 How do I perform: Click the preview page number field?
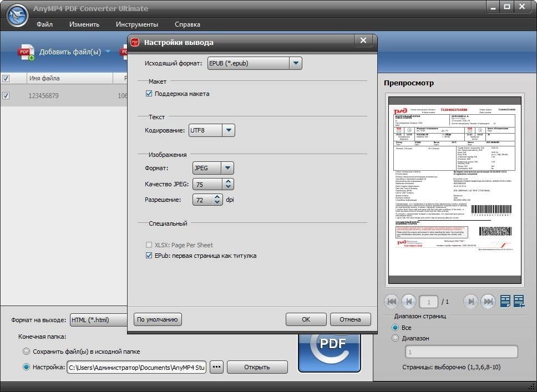coord(428,302)
